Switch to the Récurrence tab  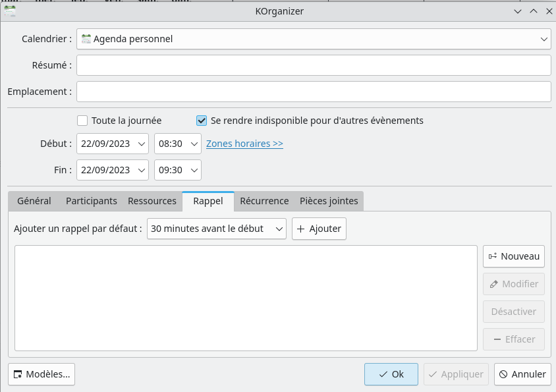[264, 201]
